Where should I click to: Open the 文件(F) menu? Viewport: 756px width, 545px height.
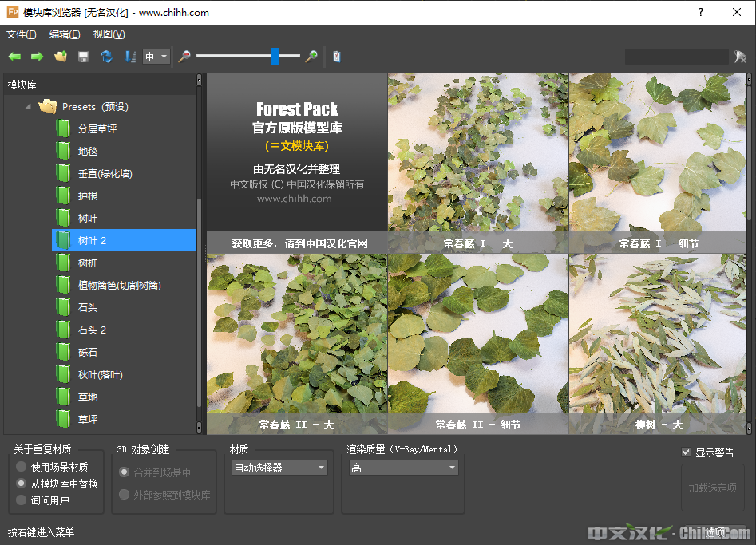(22, 34)
